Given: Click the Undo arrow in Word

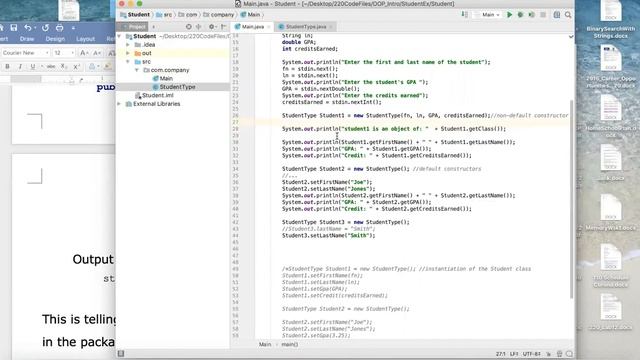Looking at the screenshot, I should coord(28,28).
